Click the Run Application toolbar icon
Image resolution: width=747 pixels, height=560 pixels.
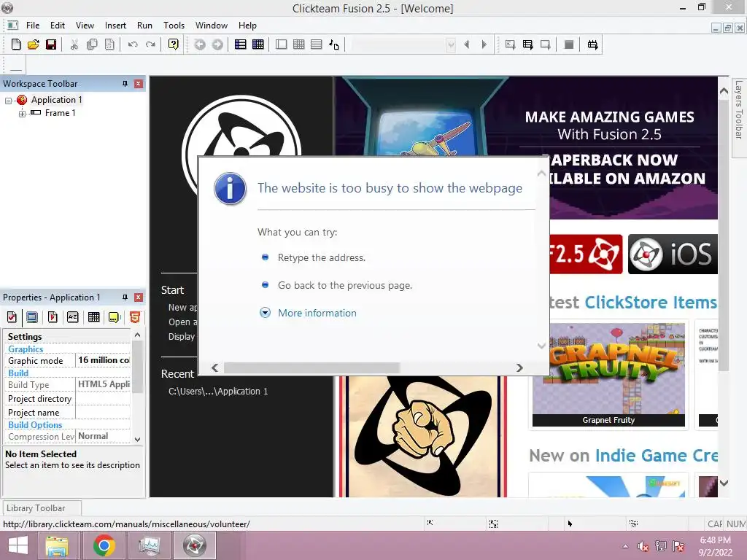pyautogui.click(x=528, y=44)
